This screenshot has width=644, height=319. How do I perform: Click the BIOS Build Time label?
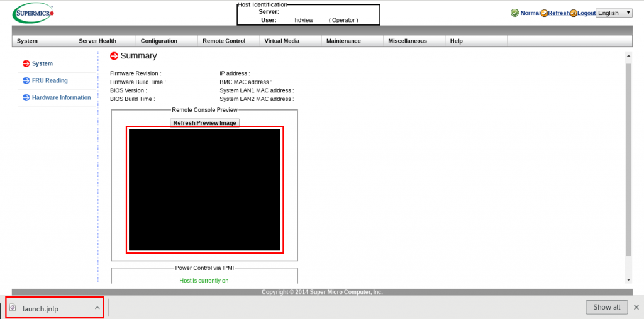pyautogui.click(x=133, y=99)
